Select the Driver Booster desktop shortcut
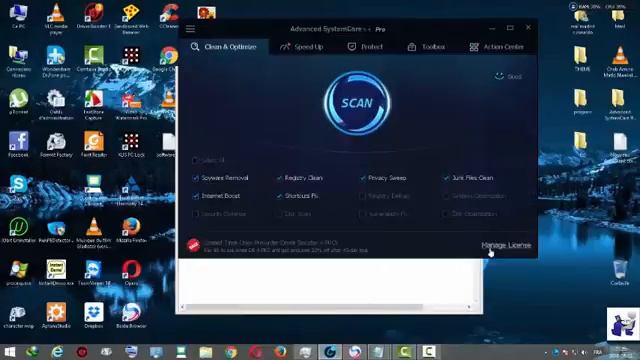The height and width of the screenshot is (360, 640). click(x=93, y=16)
